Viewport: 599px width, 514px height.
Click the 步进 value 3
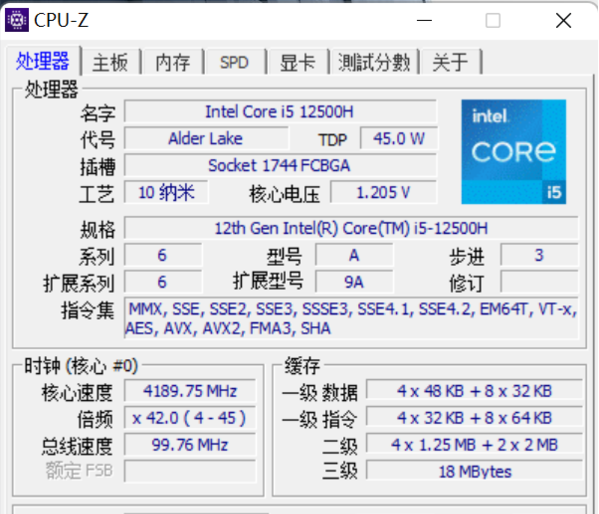[x=539, y=255]
